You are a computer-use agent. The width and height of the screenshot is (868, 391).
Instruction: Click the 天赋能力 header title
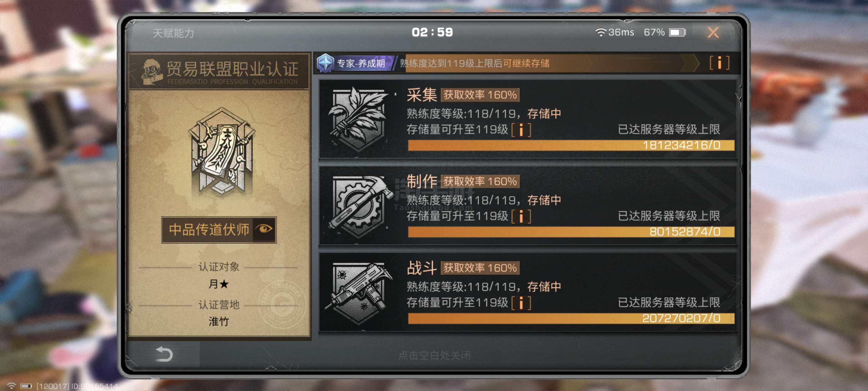[x=173, y=33]
